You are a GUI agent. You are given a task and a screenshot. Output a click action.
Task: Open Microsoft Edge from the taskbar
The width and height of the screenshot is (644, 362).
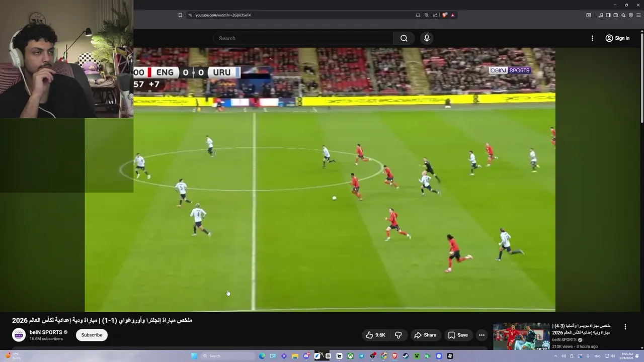[x=262, y=356]
